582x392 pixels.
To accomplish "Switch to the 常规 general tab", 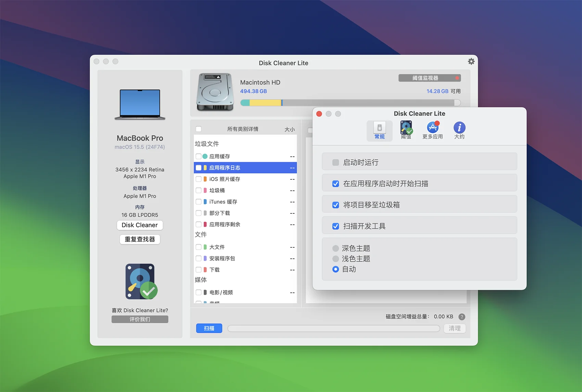I will point(379,131).
